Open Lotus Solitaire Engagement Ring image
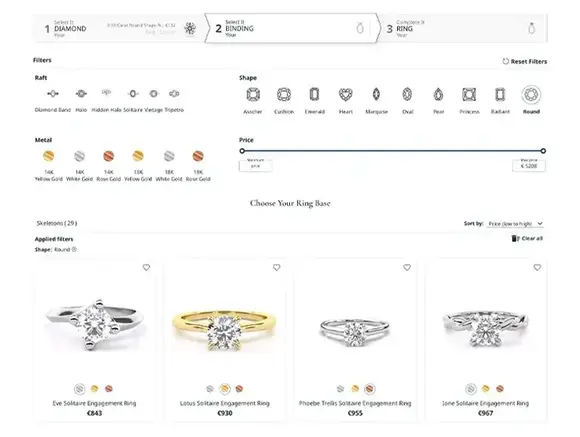This screenshot has height=437, width=580. tap(225, 329)
